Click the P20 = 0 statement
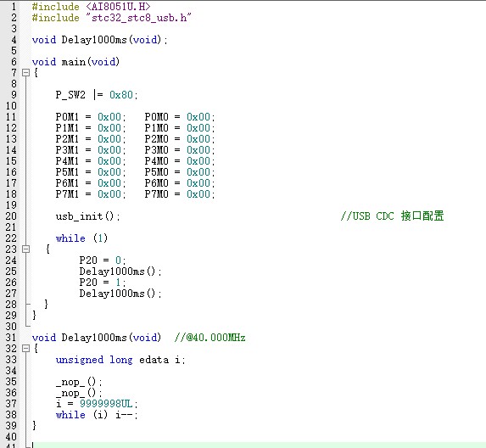 (103, 260)
